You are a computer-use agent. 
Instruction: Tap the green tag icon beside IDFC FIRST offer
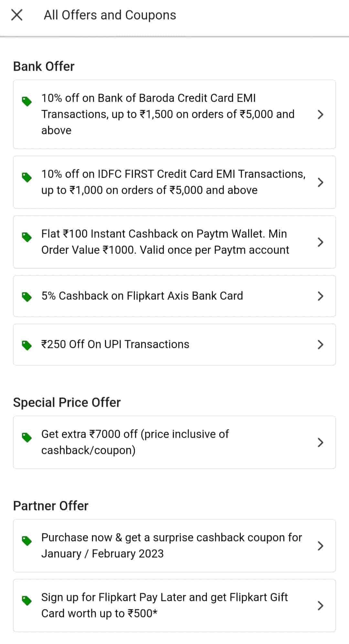(27, 177)
